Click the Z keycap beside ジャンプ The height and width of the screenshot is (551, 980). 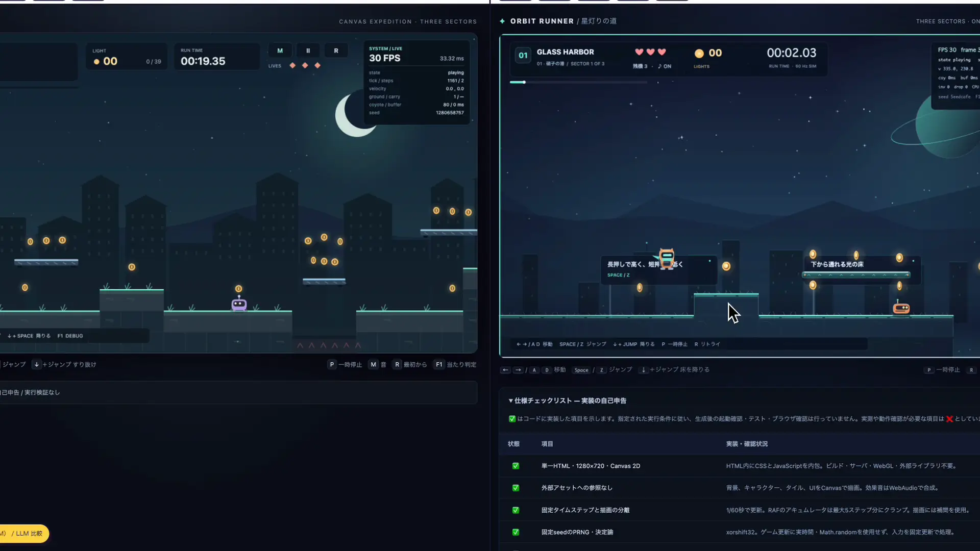point(602,370)
